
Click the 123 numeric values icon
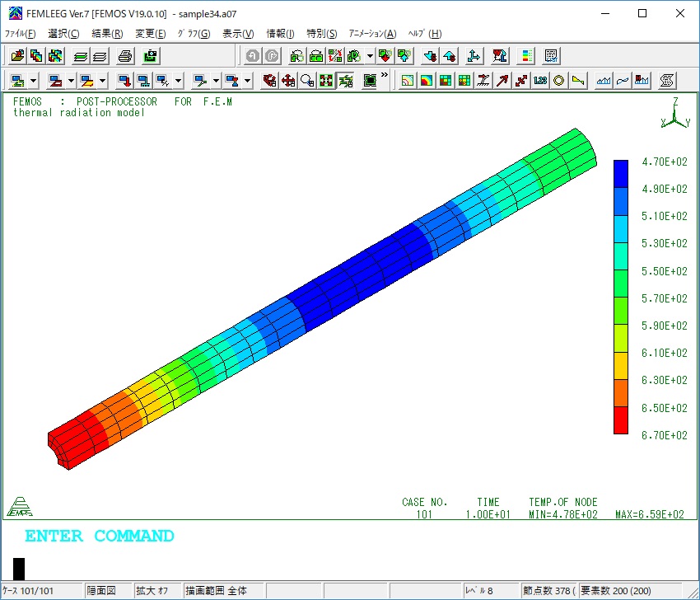pyautogui.click(x=539, y=81)
